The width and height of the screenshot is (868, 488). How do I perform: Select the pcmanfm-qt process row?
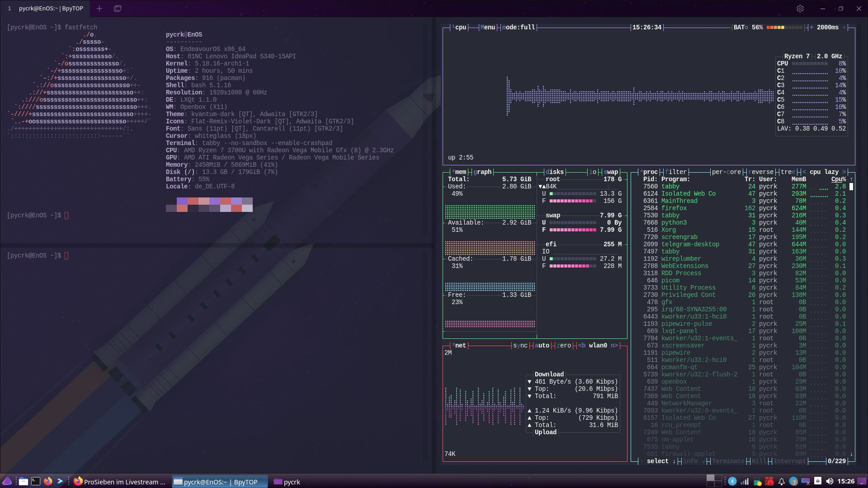tap(745, 367)
